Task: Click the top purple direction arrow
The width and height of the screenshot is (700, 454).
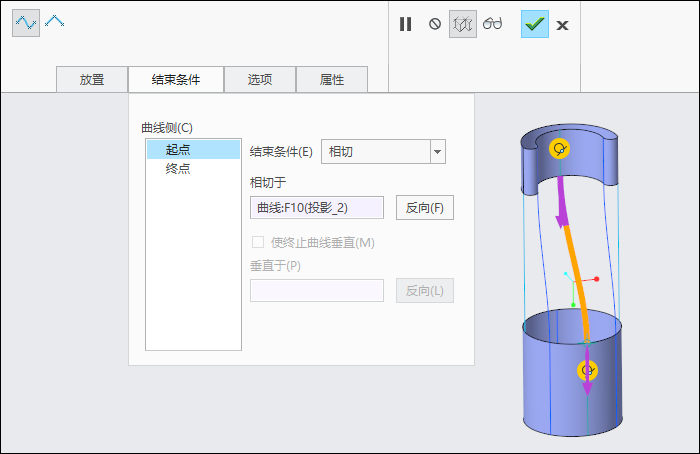Action: pyautogui.click(x=561, y=201)
